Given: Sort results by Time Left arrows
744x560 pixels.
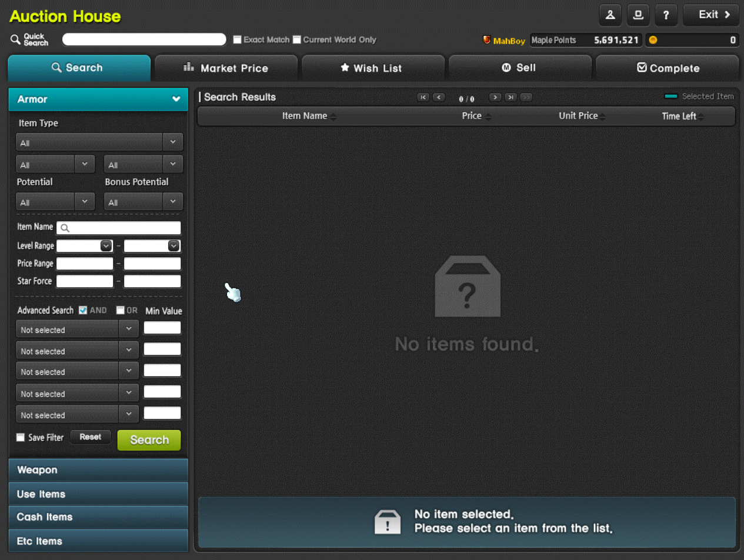Looking at the screenshot, I should (x=701, y=116).
